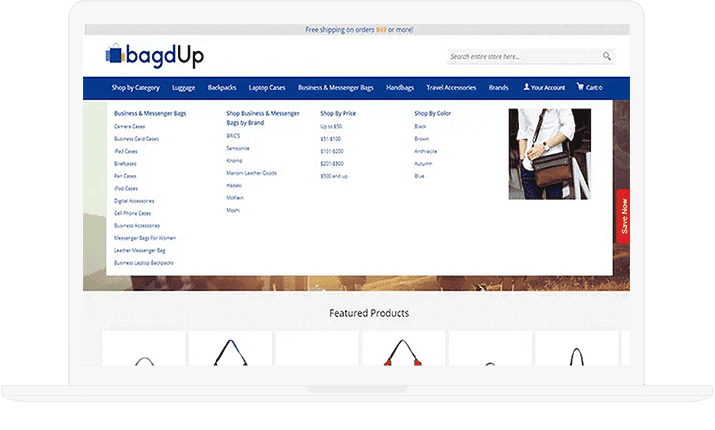Open the Brands menu item
Viewport: 715px width, 430px height.
click(x=498, y=88)
